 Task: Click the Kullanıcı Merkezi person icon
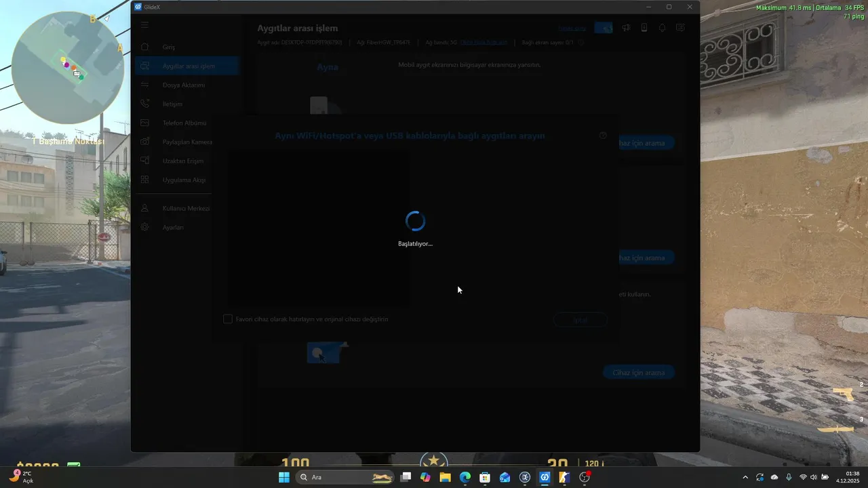pos(144,208)
